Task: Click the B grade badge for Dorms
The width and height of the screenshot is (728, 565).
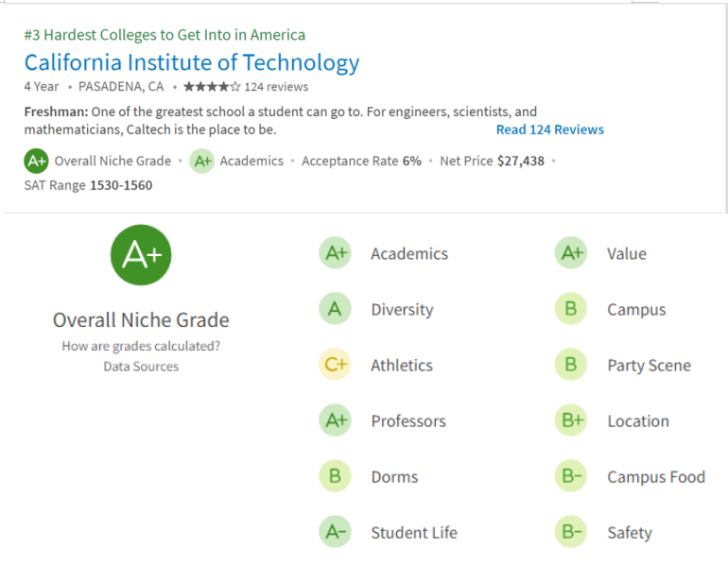Action: tap(335, 476)
